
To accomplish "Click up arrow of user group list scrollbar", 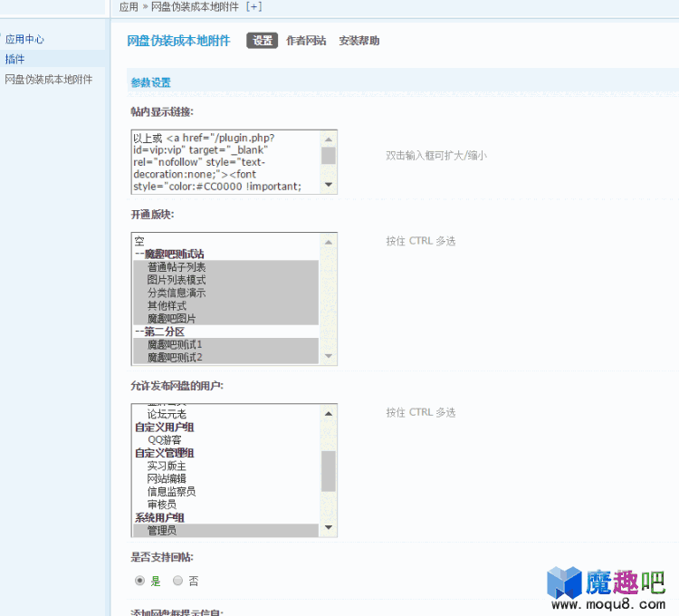I will tap(329, 413).
